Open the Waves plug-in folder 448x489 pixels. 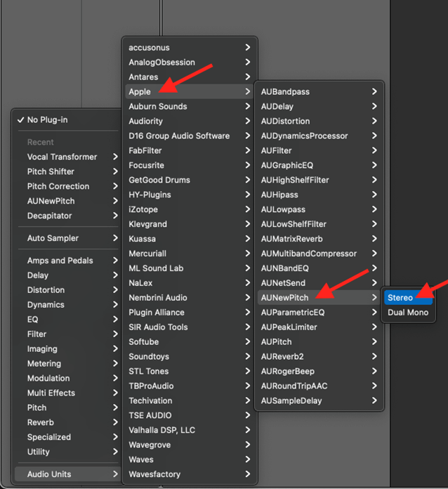143,459
